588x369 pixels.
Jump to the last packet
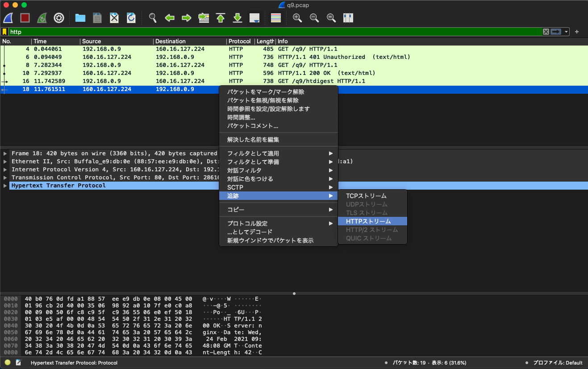pos(237,18)
